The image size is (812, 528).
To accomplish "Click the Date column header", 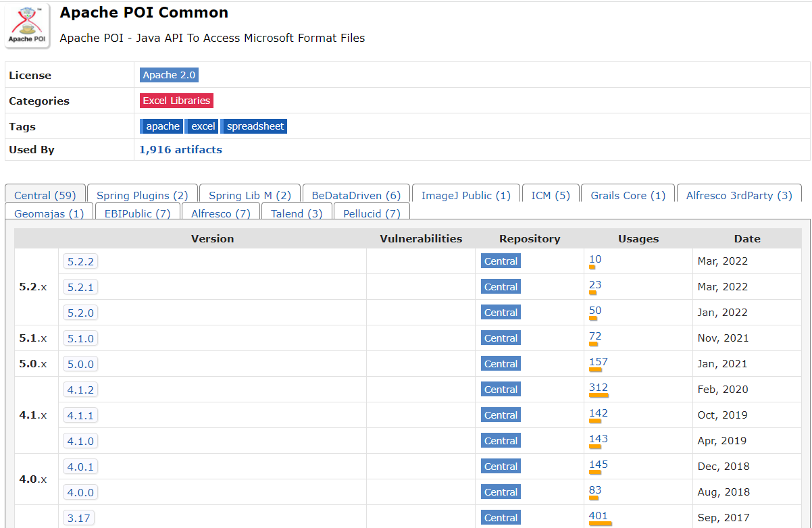I will pyautogui.click(x=747, y=238).
